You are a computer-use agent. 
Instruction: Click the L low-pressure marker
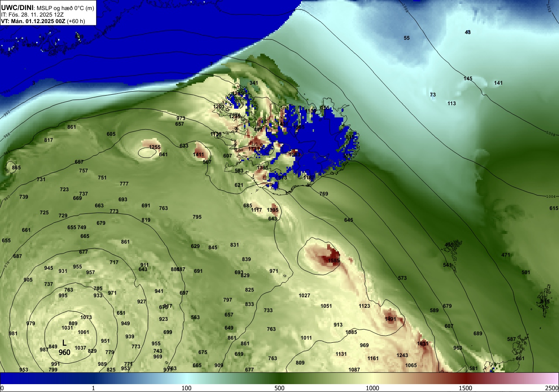point(64,343)
